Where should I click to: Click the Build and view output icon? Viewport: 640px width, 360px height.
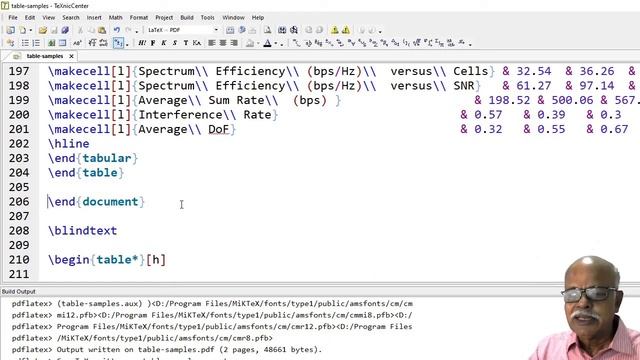coord(242,30)
